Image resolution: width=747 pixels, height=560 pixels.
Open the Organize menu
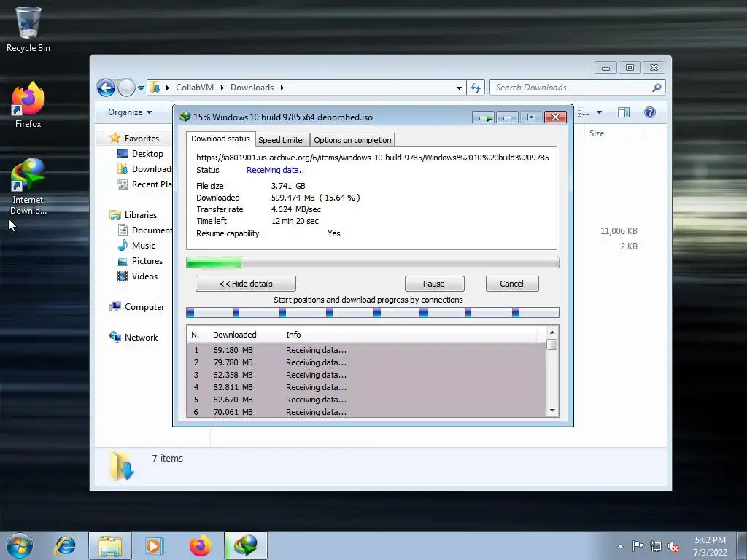(x=130, y=112)
